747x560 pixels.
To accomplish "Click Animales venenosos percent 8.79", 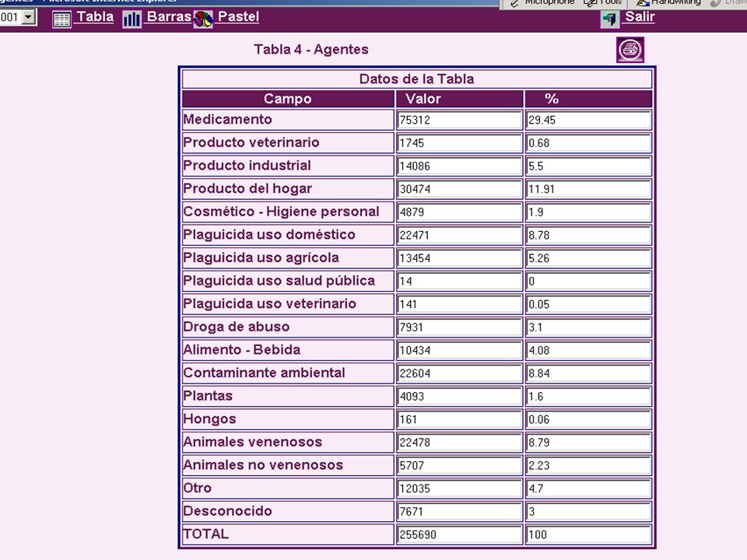I will 588,443.
